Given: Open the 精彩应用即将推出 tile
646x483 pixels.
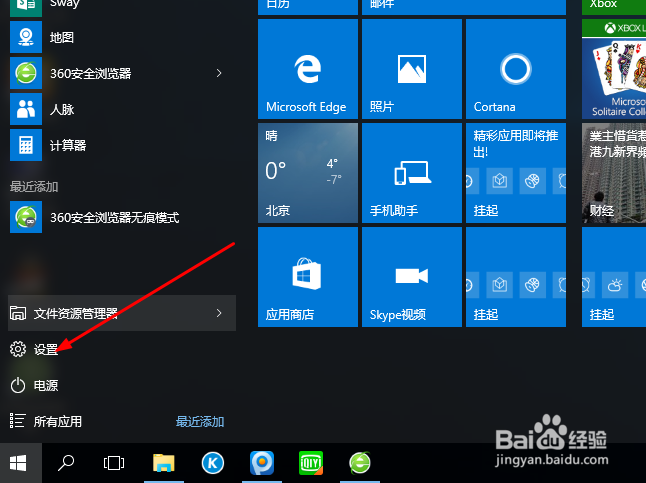Looking at the screenshot, I should click(516, 173).
